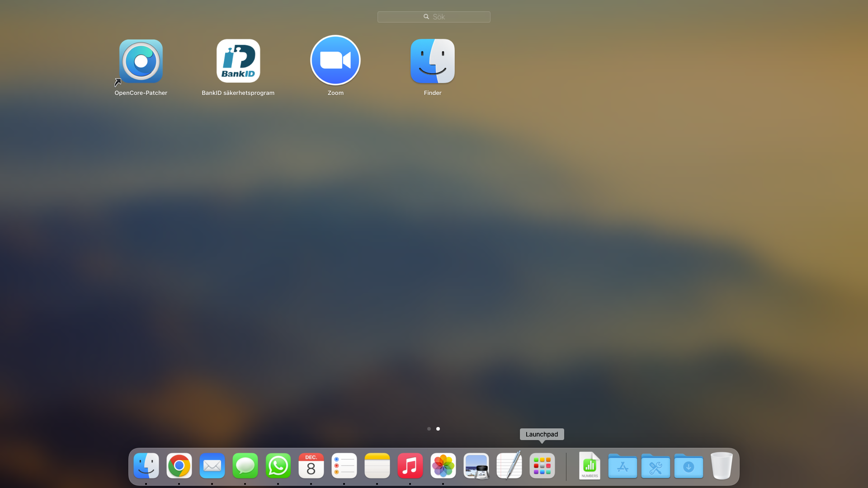The width and height of the screenshot is (868, 488).
Task: Open Messages in the Dock
Action: 245,465
